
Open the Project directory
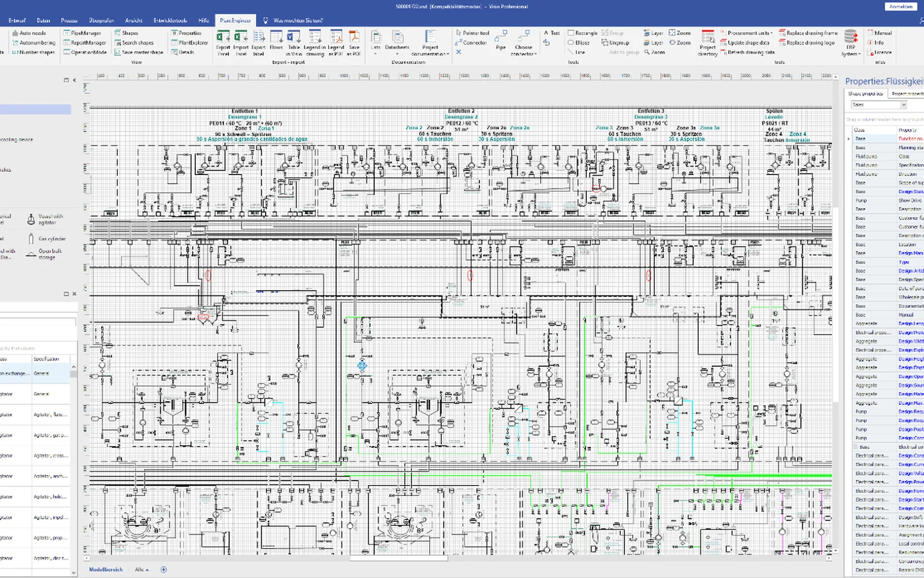coord(707,43)
